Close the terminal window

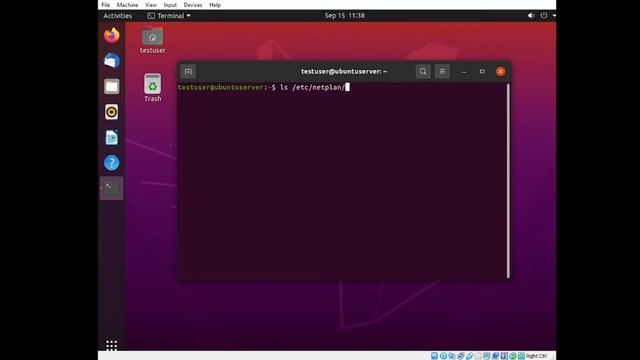click(x=500, y=71)
